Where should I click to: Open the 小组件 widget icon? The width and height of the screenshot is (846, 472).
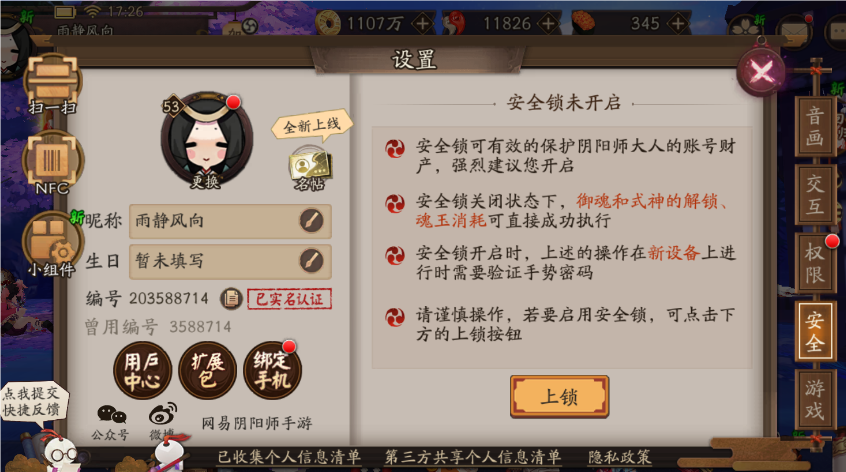point(52,244)
